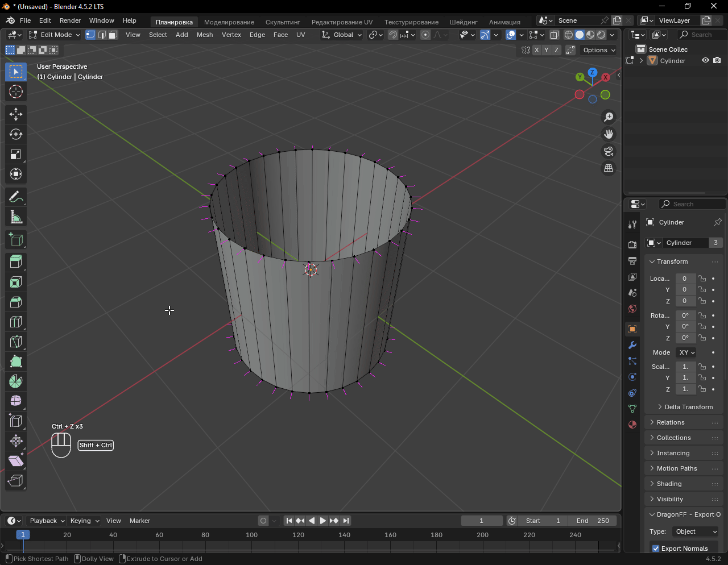The image size is (728, 565).
Task: Toggle X axis mirror button
Action: click(x=536, y=50)
